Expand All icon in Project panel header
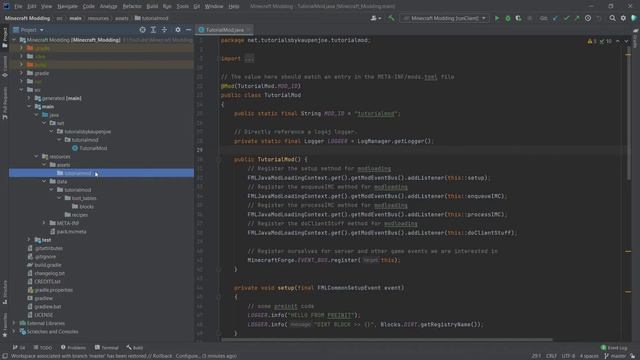Screen dimensions: 640x360 coord(153,30)
